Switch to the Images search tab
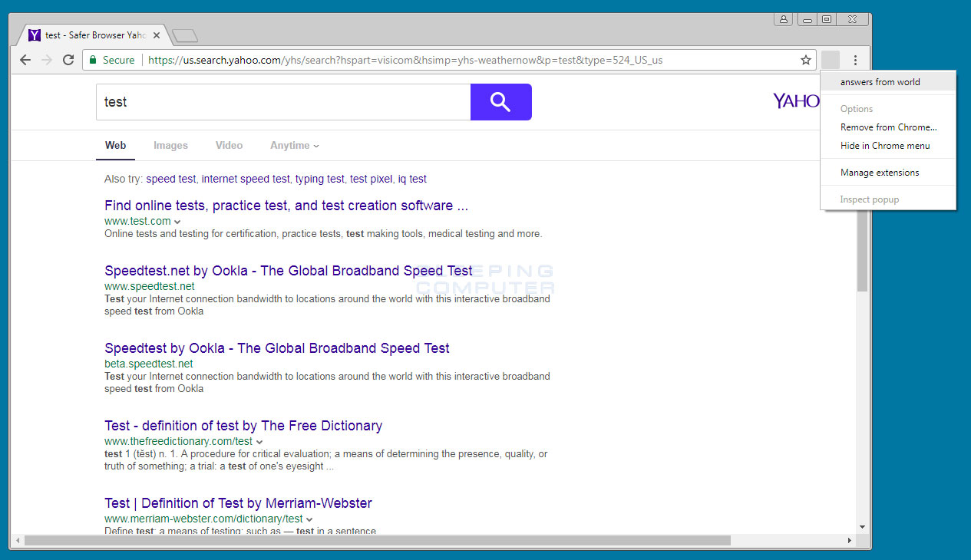The height and width of the screenshot is (560, 971). (x=170, y=145)
